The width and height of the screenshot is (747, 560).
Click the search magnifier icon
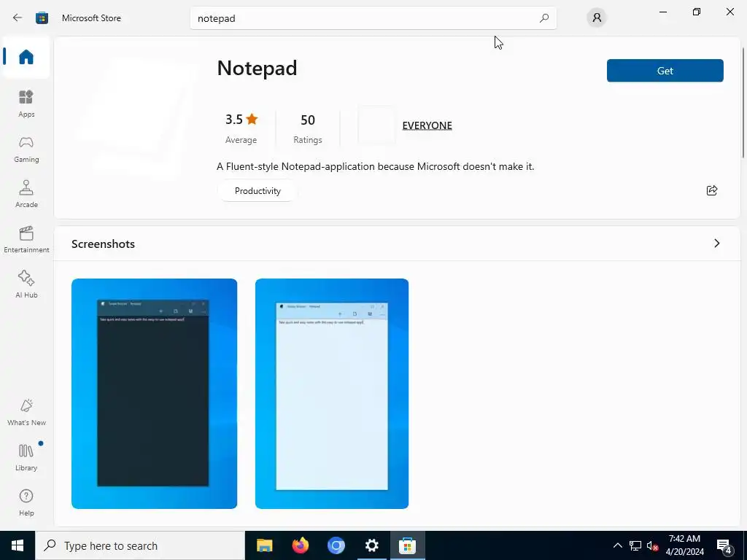tap(544, 18)
